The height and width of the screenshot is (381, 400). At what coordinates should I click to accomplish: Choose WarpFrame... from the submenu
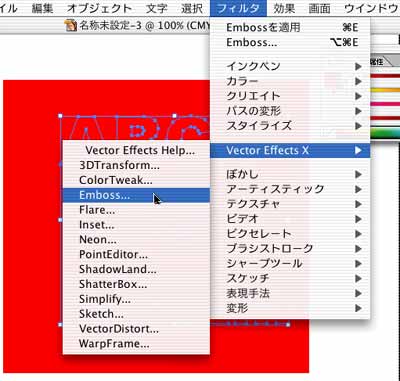(x=136, y=344)
